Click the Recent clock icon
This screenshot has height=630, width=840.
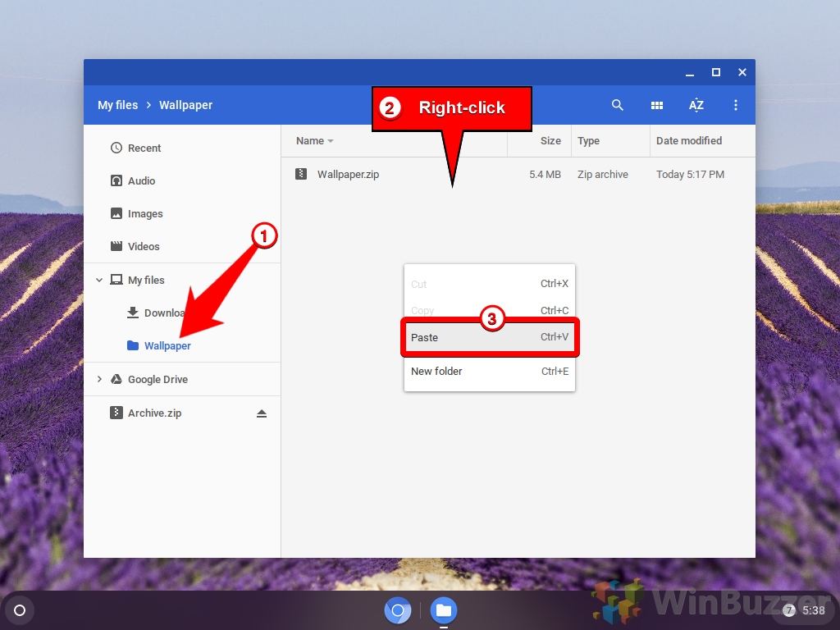pos(116,148)
